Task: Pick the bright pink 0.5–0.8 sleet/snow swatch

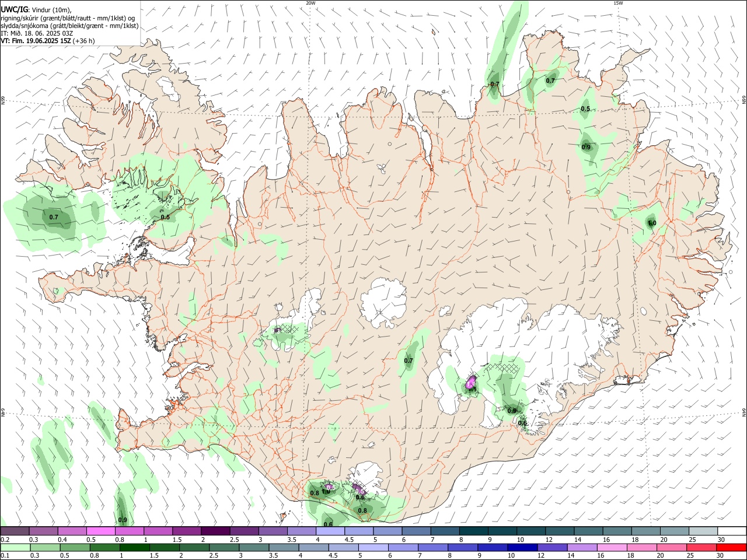Action: [101, 531]
